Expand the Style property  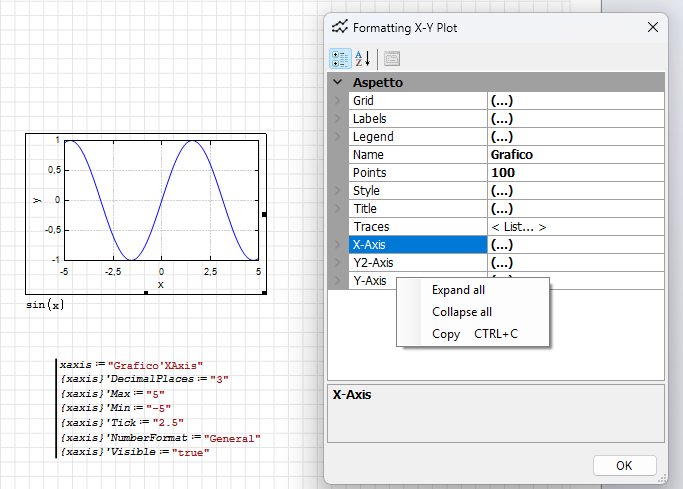click(x=338, y=191)
